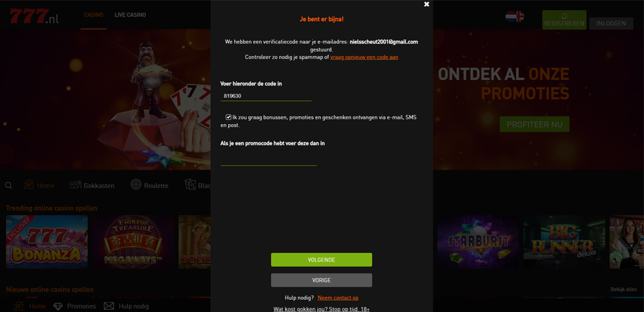This screenshot has width=644, height=312.
Task: Uncheck the bonuses and promotions checkbox
Action: tap(228, 117)
